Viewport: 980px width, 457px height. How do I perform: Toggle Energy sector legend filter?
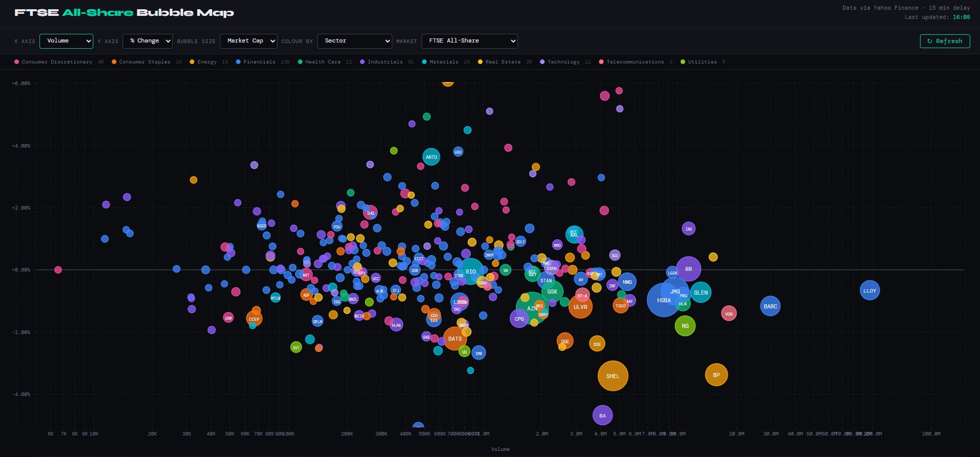pyautogui.click(x=208, y=62)
